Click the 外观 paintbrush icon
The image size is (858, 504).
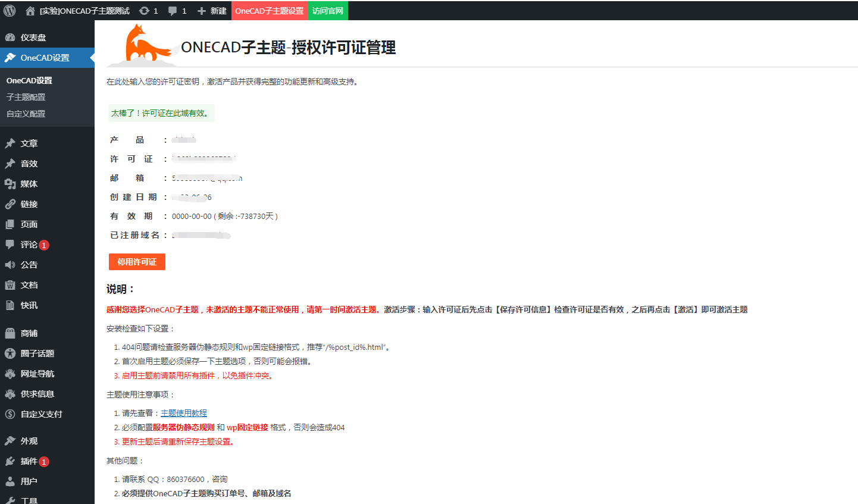10,441
